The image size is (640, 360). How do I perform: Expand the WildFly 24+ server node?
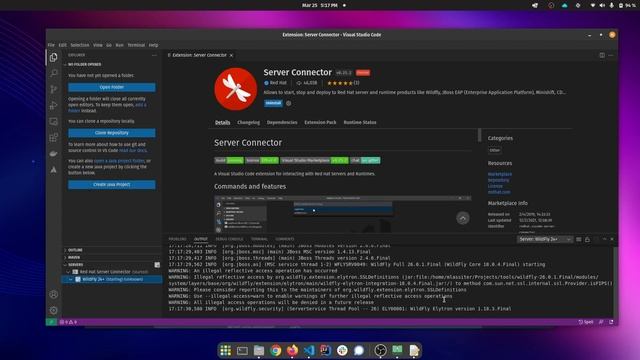tap(71, 280)
